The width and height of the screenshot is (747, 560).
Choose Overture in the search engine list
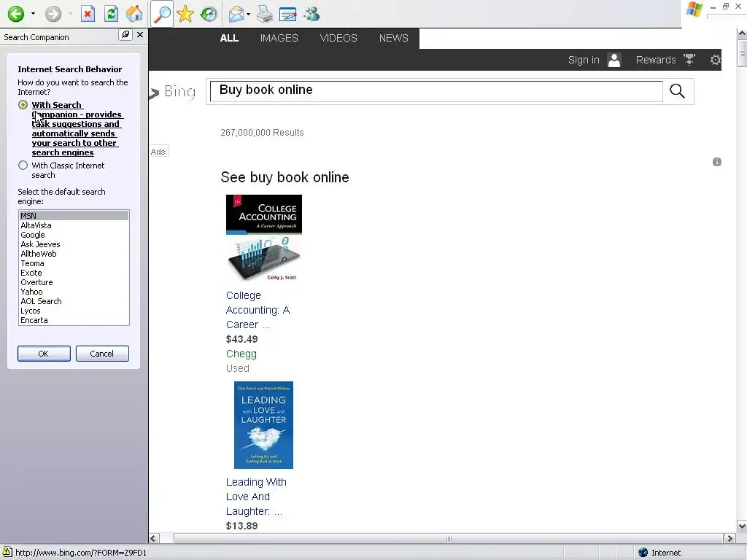point(74,282)
